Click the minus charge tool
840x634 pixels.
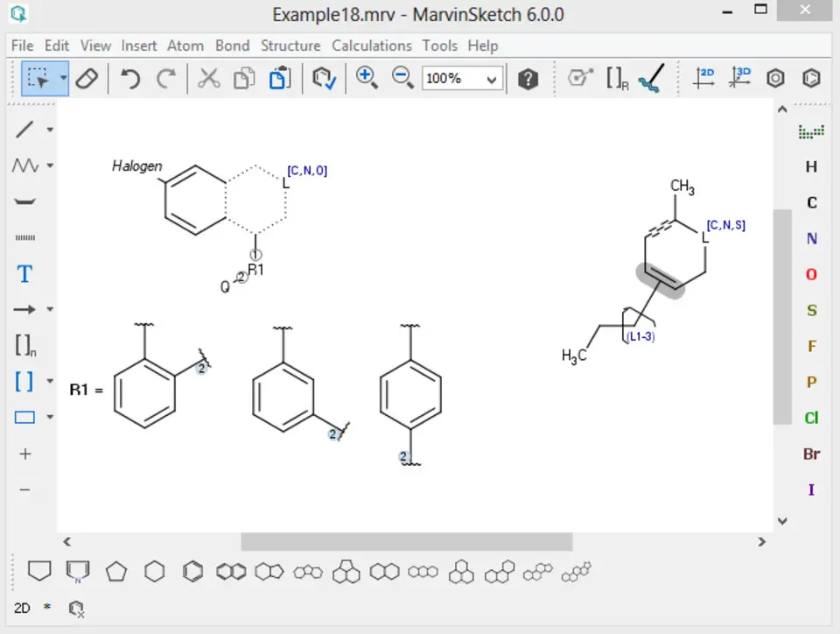coord(24,490)
